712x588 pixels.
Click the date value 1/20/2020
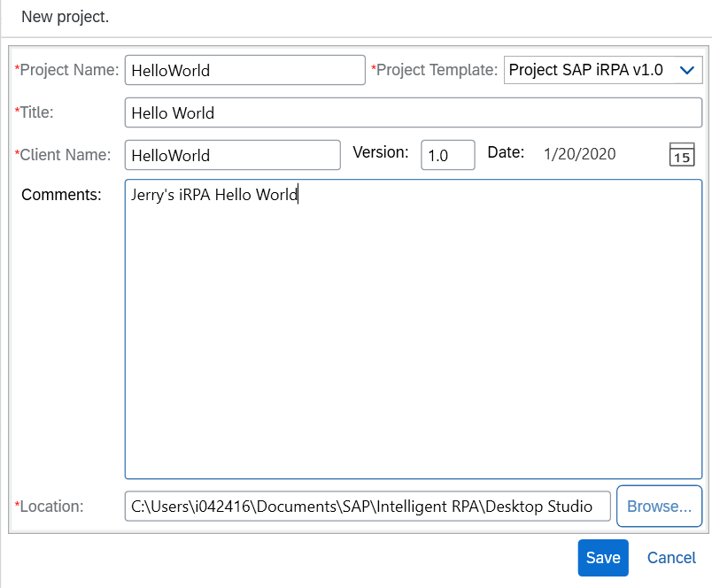(580, 154)
